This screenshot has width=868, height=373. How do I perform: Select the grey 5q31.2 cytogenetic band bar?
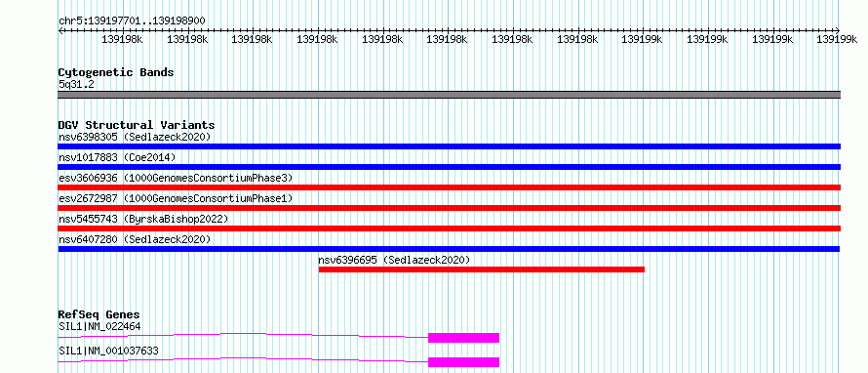[450, 95]
